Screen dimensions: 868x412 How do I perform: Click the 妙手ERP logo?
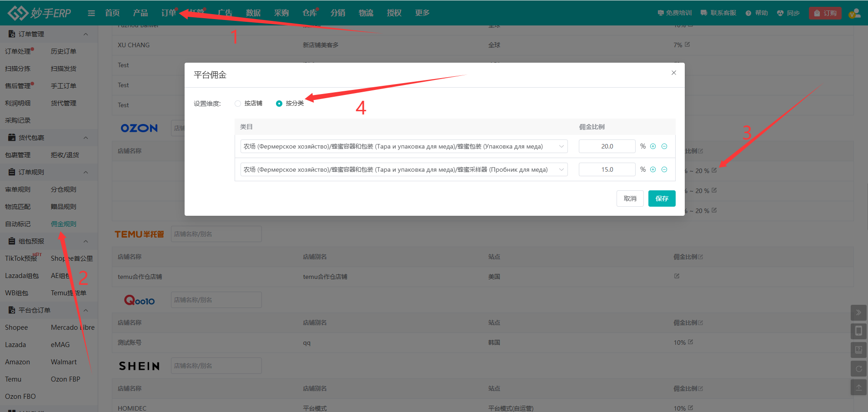(40, 13)
